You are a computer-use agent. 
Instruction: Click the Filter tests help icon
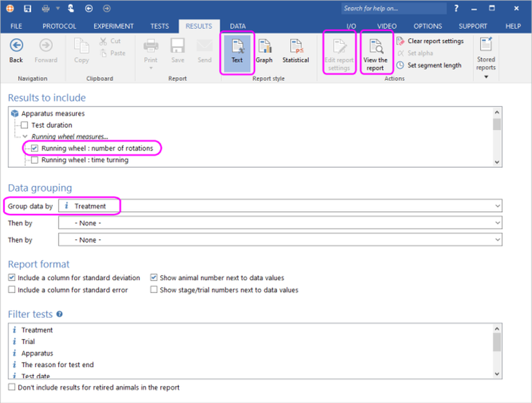(59, 314)
